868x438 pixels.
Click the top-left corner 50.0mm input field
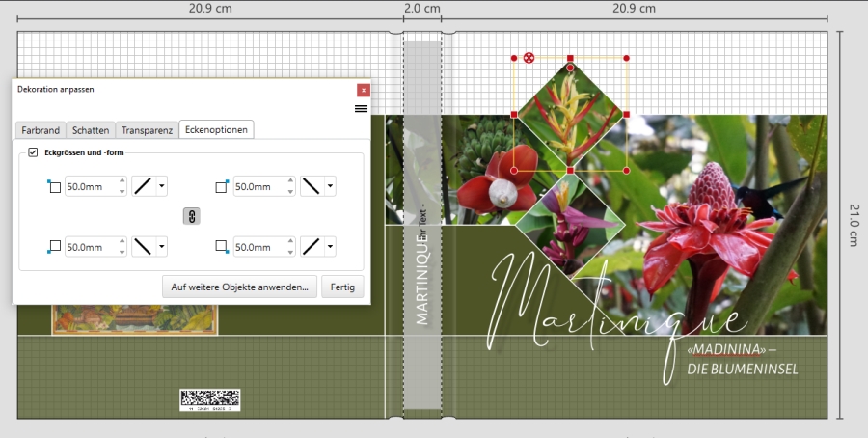click(91, 186)
